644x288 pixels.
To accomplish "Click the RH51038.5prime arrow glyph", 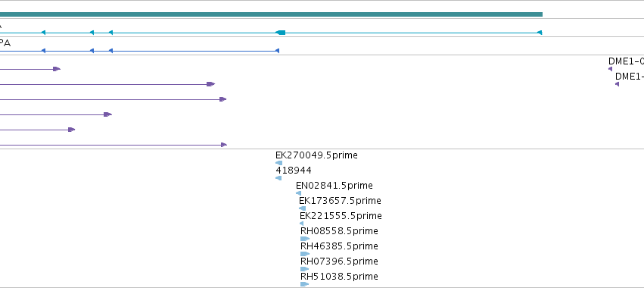I will click(305, 284).
